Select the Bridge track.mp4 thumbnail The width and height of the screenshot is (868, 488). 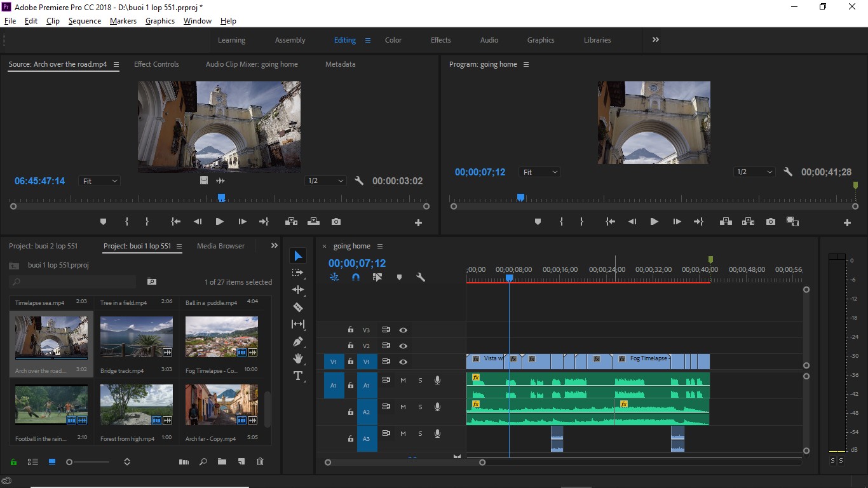[137, 337]
